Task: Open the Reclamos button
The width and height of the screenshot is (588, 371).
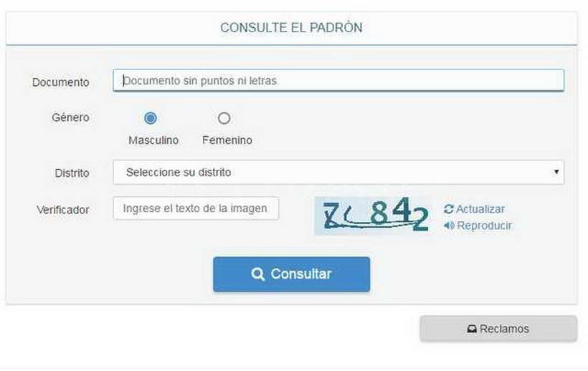Action: coord(498,329)
